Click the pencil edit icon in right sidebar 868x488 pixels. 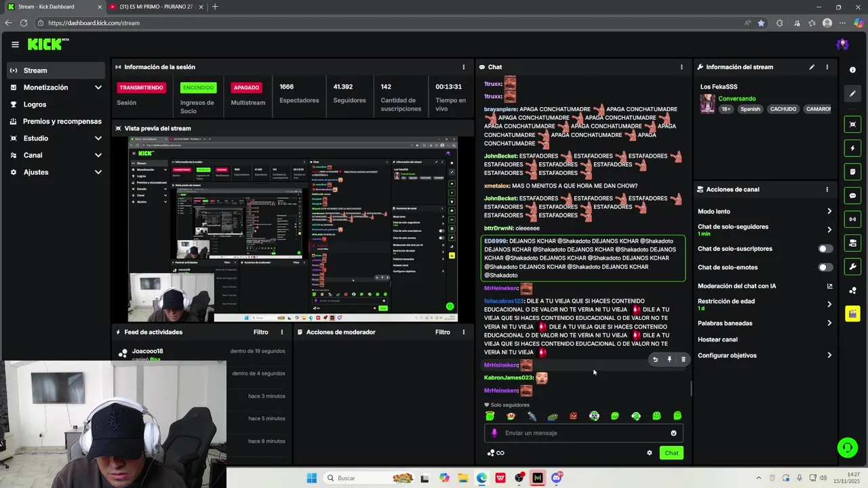coord(852,94)
